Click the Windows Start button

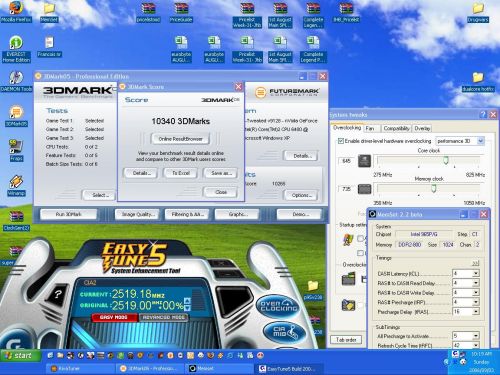[20, 355]
